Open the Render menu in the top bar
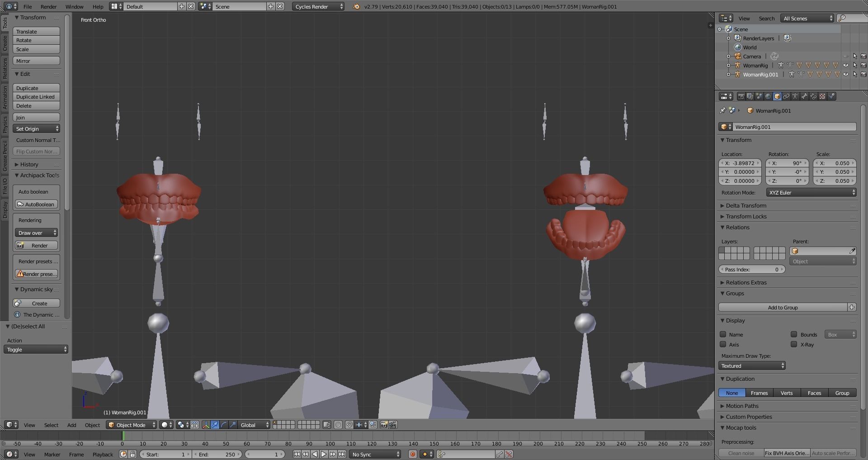Image resolution: width=868 pixels, height=460 pixels. (48, 6)
